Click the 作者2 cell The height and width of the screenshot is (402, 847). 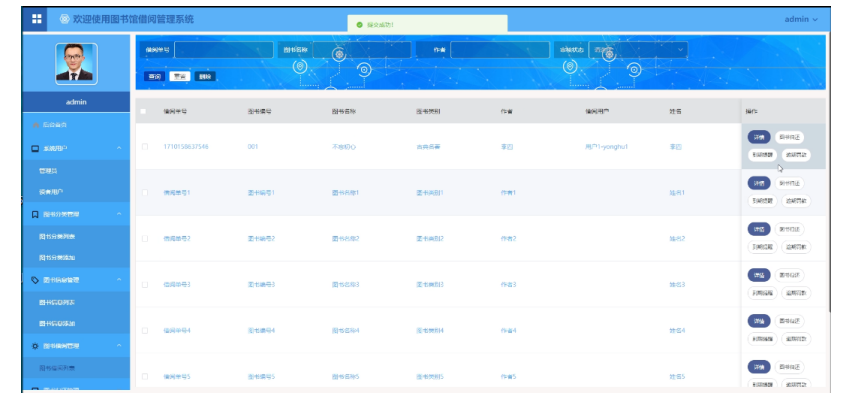click(508, 238)
